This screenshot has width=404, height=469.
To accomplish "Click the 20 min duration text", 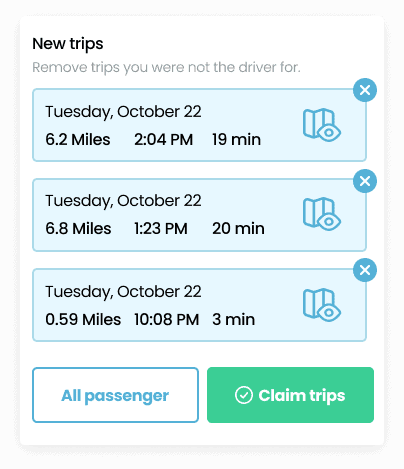I will pyautogui.click(x=238, y=229).
